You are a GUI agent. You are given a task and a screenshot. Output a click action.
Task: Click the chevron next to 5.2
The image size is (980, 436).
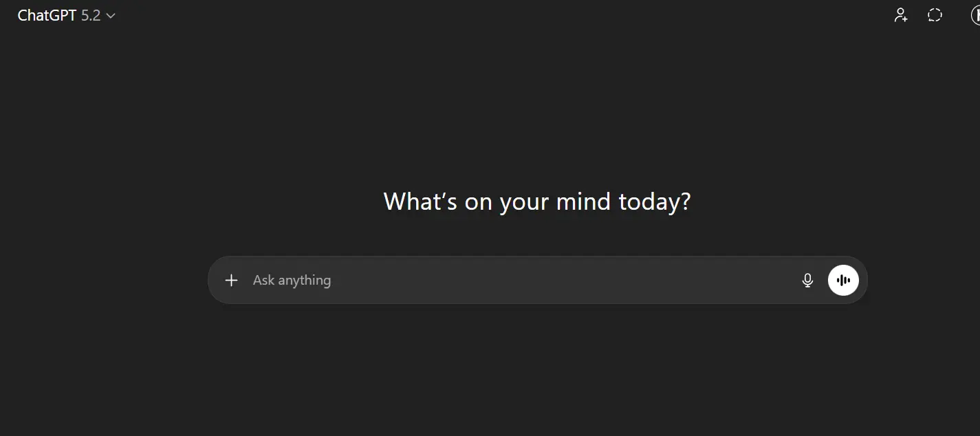point(111,16)
